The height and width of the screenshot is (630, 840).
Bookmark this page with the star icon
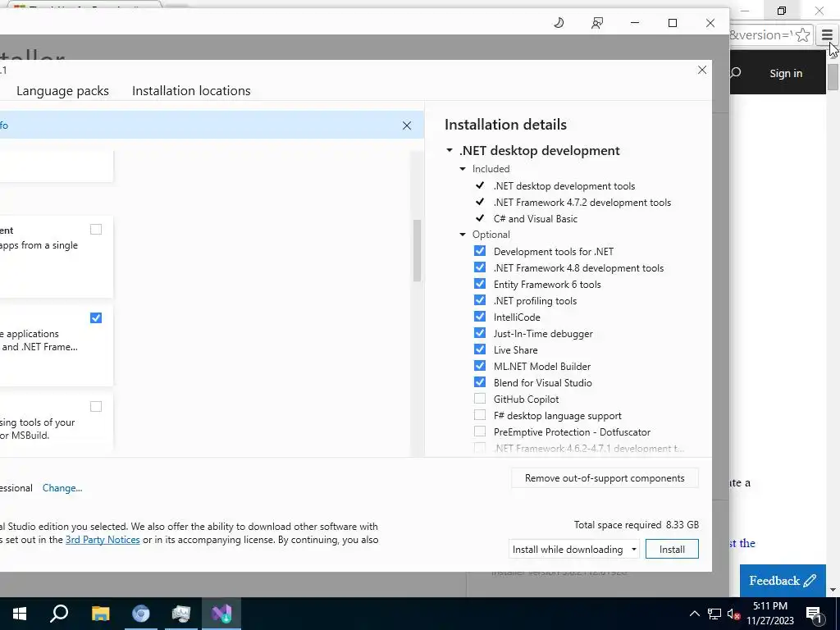tap(802, 35)
